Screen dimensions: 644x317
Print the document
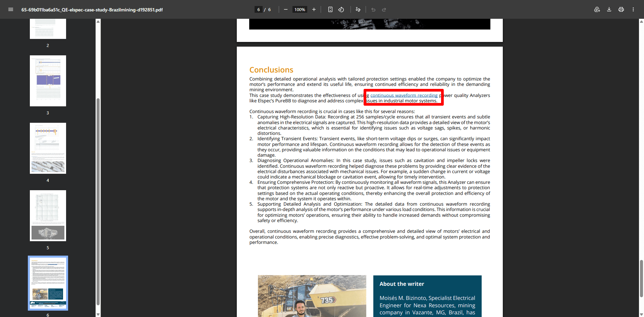tap(621, 9)
